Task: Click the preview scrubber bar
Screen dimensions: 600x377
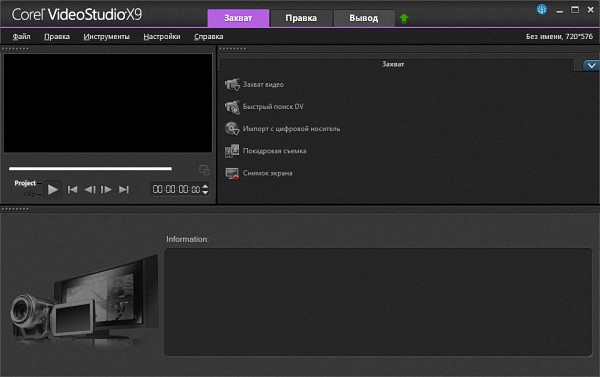Action: [x=90, y=168]
